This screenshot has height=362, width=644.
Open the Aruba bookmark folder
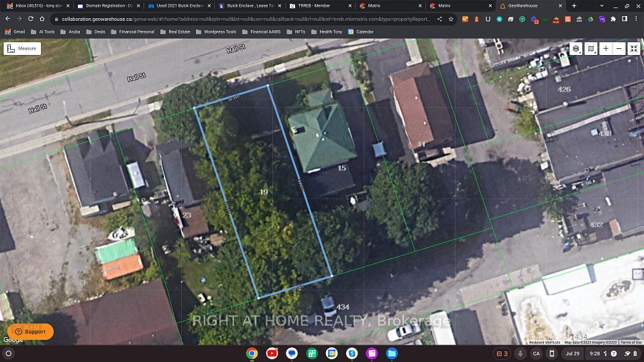[70, 32]
